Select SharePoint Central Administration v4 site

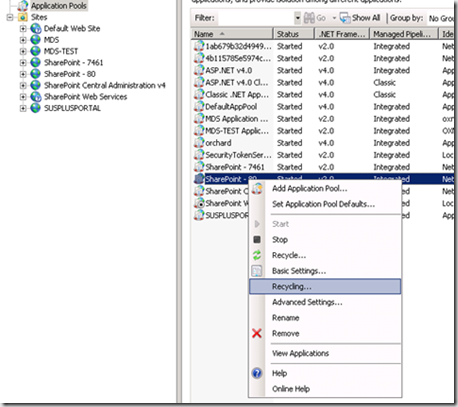tap(105, 85)
